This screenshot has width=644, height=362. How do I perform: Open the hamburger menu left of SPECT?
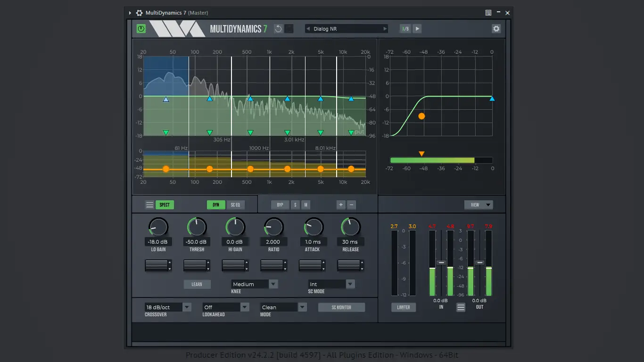(149, 205)
